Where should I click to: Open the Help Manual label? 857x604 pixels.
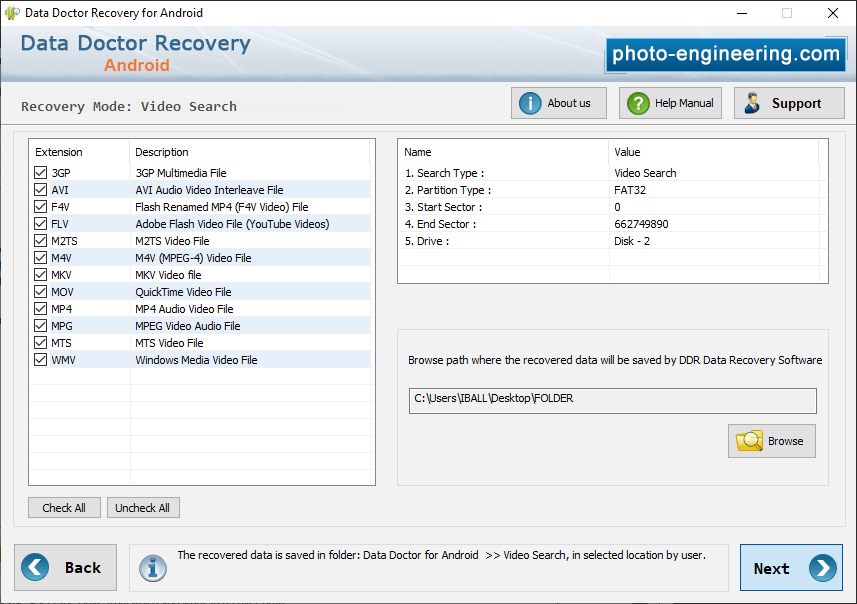pyautogui.click(x=684, y=103)
